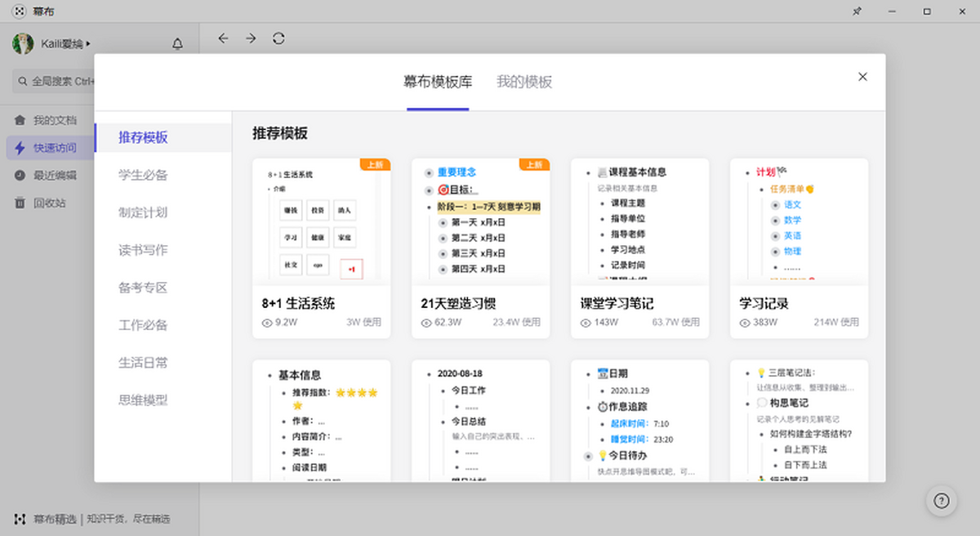Screen dimensions: 980x536
Task: Close the template library dialog
Action: (862, 77)
